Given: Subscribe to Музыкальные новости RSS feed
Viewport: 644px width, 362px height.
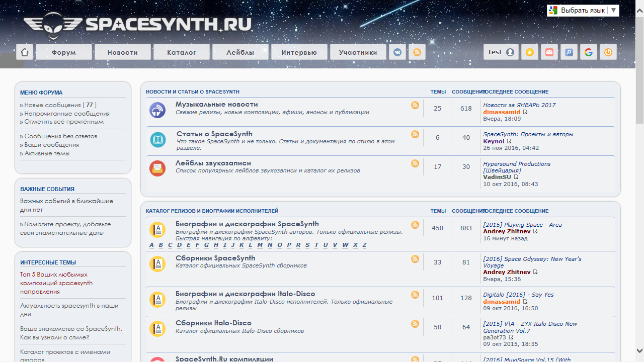Looking at the screenshot, I should (x=415, y=105).
